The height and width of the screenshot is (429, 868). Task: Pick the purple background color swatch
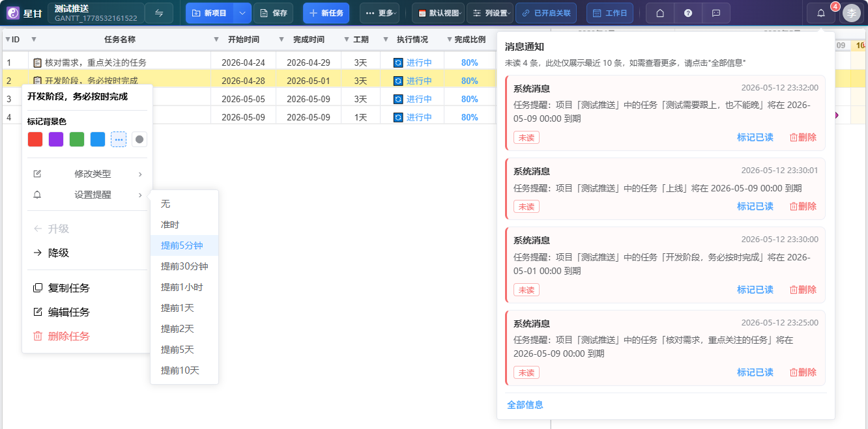tap(56, 139)
